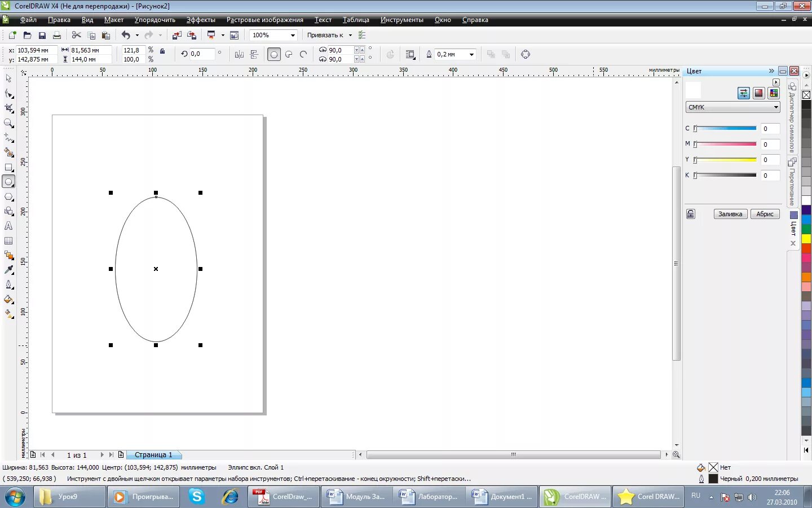Print the document
This screenshot has width=812, height=508.
[x=56, y=35]
